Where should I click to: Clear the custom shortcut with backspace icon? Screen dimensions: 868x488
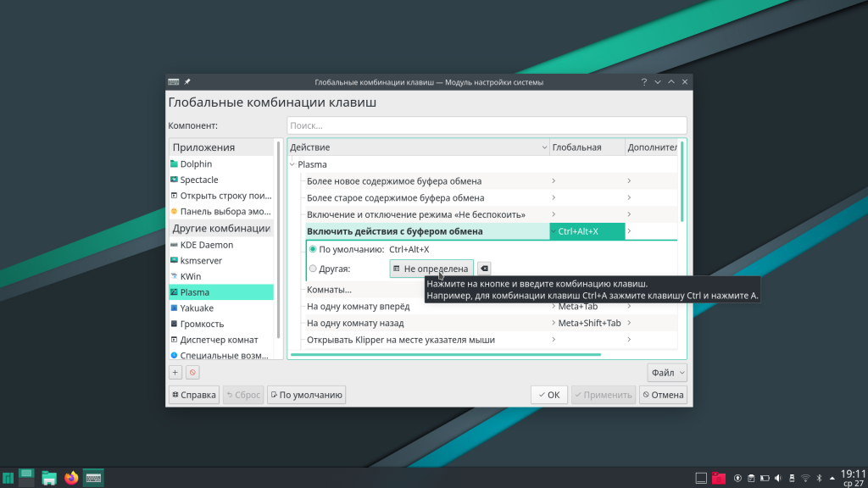click(483, 268)
